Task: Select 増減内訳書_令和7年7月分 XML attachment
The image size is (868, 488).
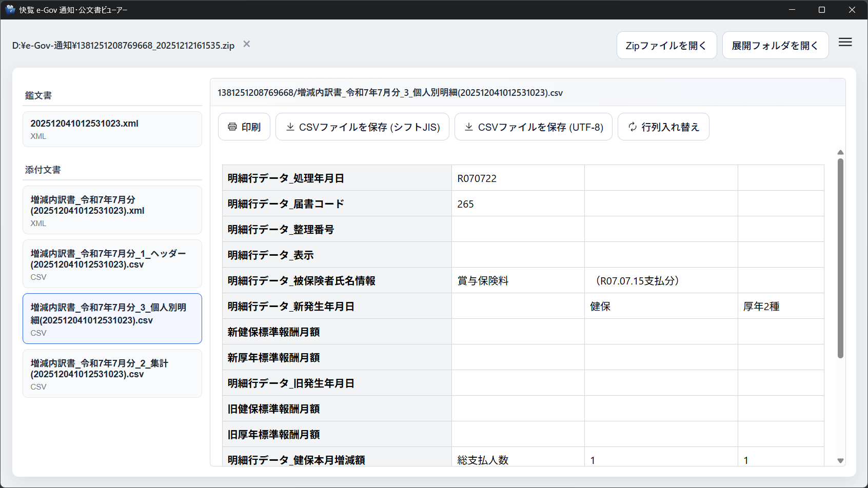Action: click(112, 210)
